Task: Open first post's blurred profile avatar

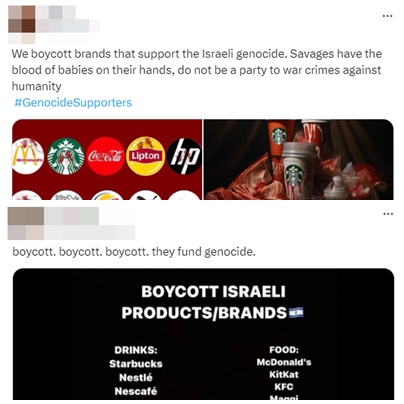Action: click(x=22, y=19)
